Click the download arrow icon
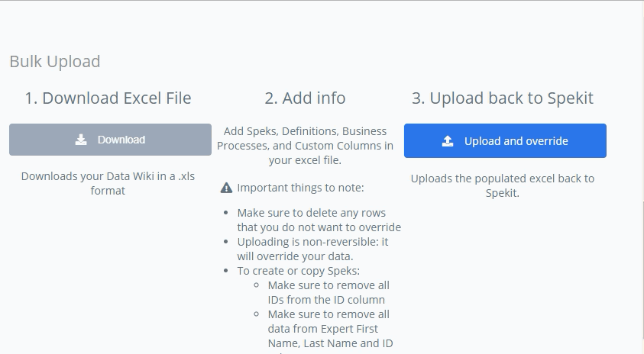644x354 pixels. pos(81,140)
